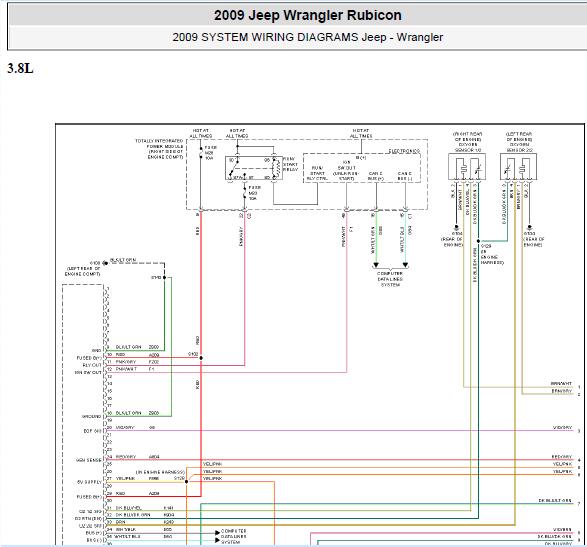
Task: Click the M28 10A fuse symbol
Action: (x=201, y=152)
